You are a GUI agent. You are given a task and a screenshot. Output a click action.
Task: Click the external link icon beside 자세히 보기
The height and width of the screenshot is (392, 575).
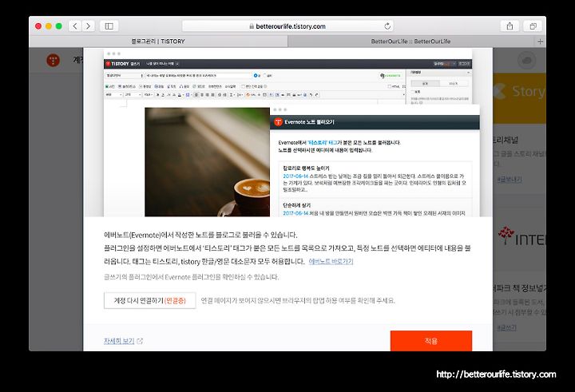coord(140,341)
